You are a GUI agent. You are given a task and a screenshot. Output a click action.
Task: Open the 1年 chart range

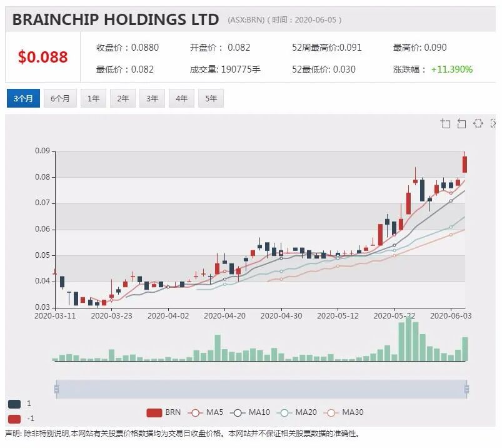94,98
